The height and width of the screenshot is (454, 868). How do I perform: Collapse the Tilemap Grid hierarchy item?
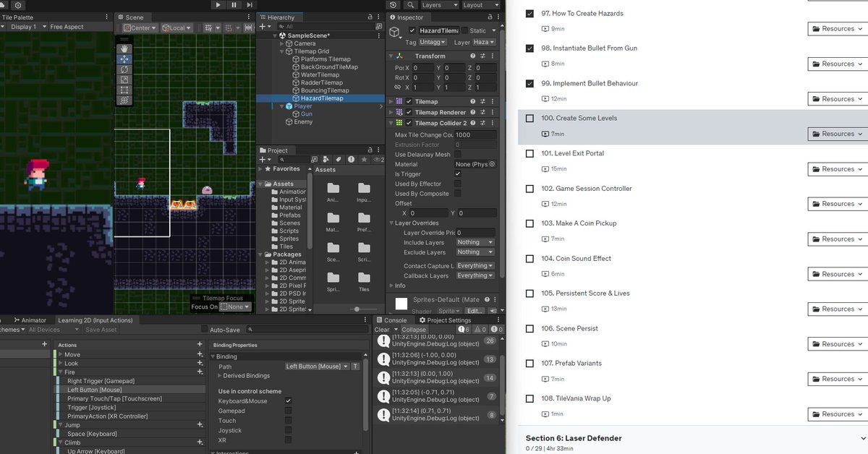point(282,51)
